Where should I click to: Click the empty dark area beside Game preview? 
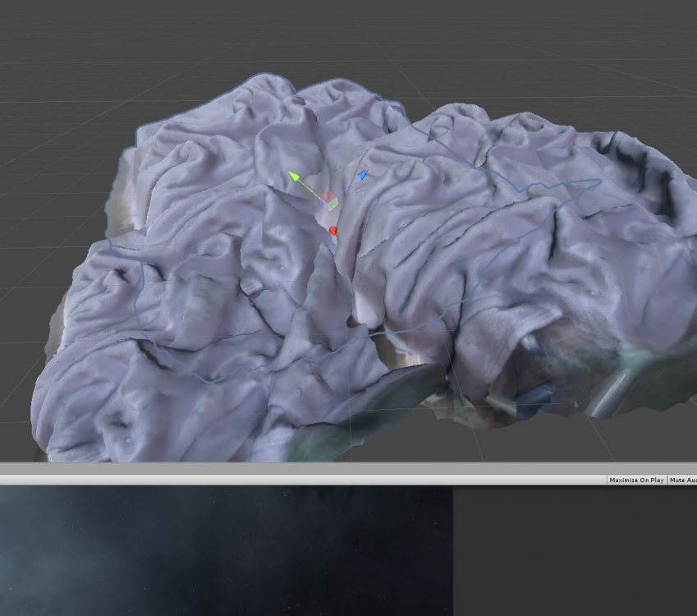click(575, 550)
